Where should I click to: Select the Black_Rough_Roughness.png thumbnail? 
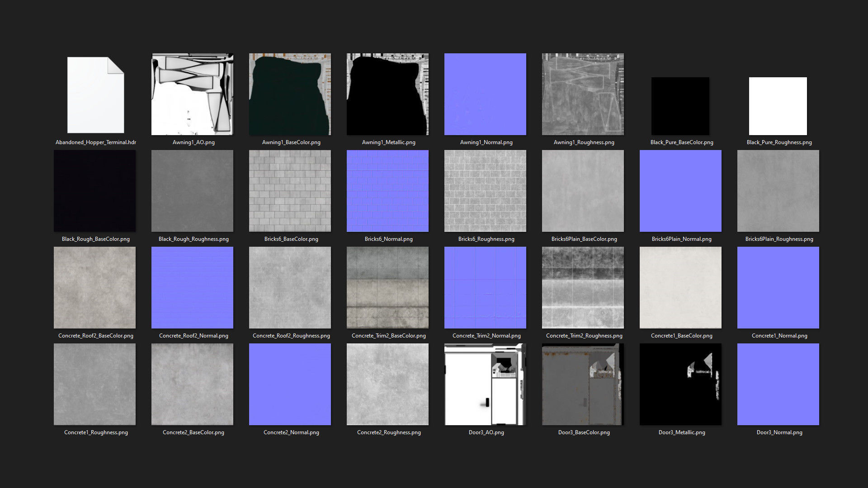pos(192,191)
